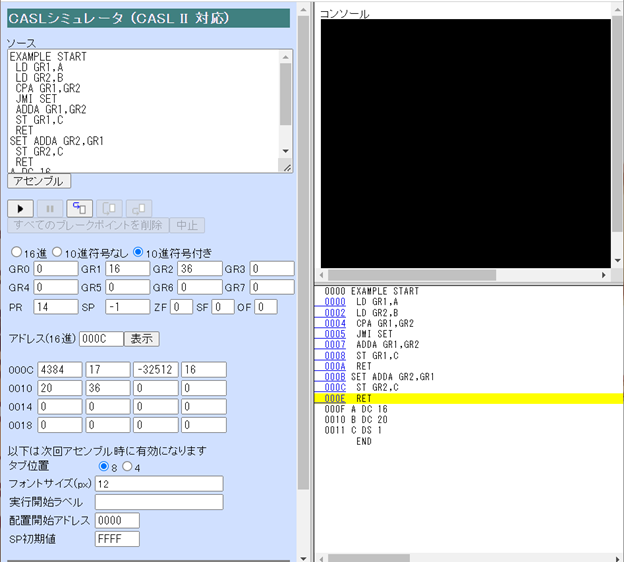Click address link 000B for SET ADDA
624x562 pixels.
tap(334, 376)
